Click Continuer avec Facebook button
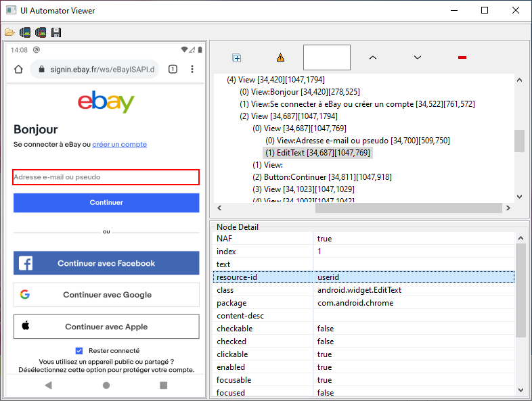 pyautogui.click(x=106, y=263)
